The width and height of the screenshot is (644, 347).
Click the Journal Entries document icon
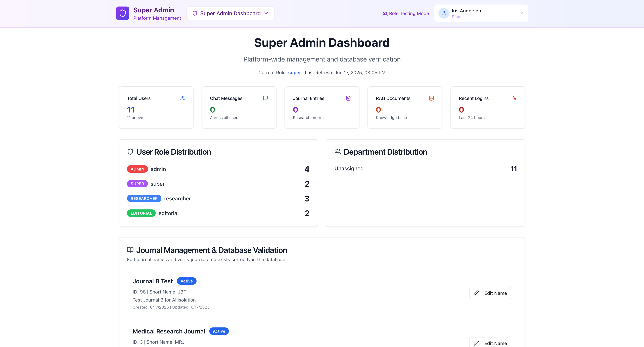coord(348,98)
